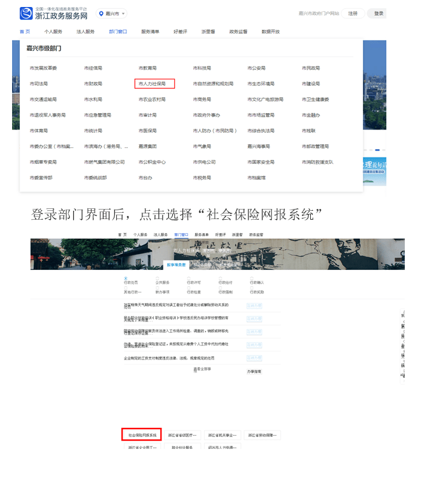Select the 市医保局 department
Viewport: 448px width, 482px height.
pos(147,131)
